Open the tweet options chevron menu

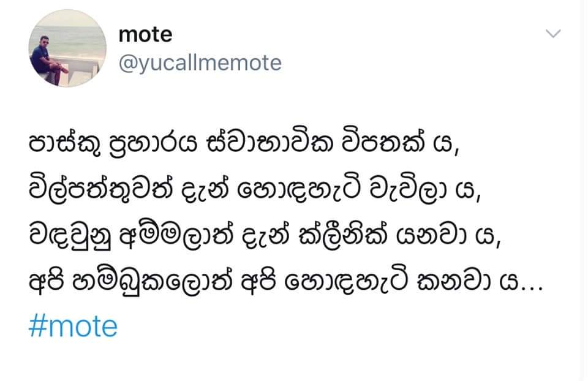(x=553, y=34)
